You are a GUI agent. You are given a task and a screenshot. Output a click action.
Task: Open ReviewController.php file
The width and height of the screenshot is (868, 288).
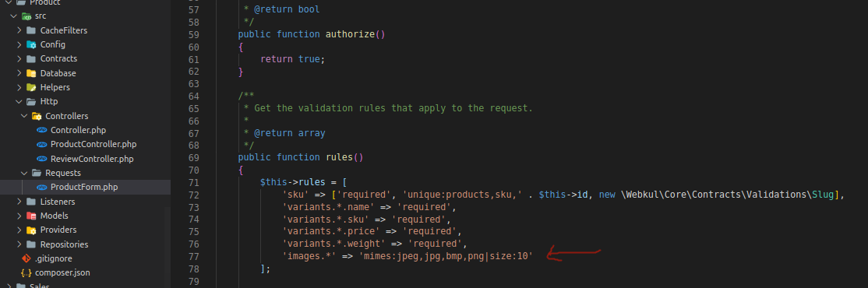point(92,159)
